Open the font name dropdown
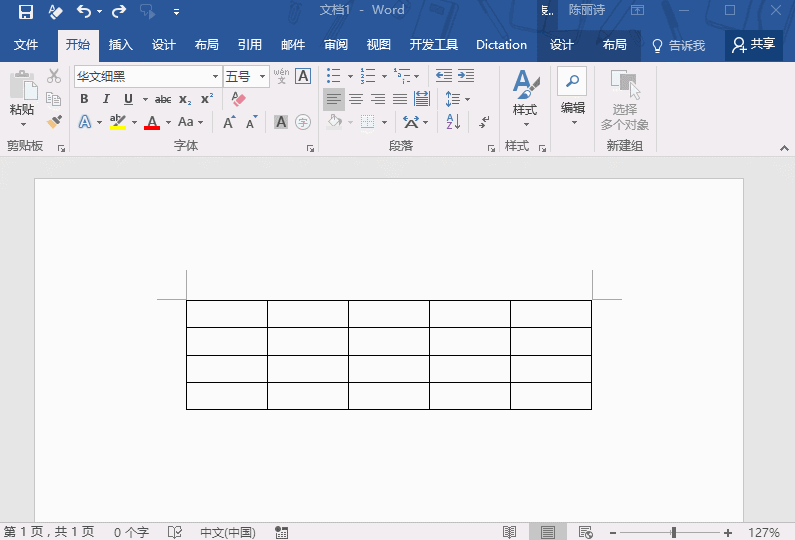Viewport: 795px width, 540px height. coord(215,77)
